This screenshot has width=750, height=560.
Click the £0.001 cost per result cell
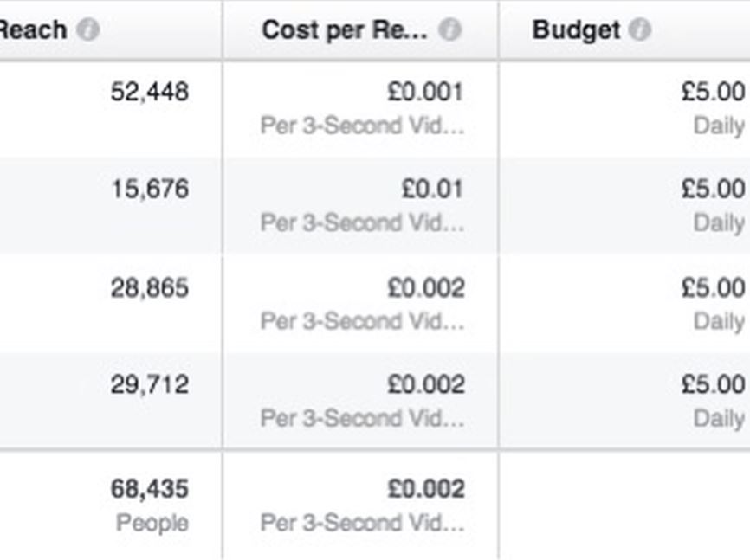425,92
